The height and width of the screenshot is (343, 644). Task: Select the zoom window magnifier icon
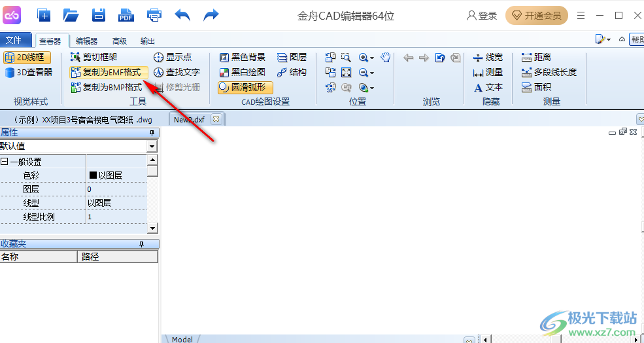tap(347, 57)
